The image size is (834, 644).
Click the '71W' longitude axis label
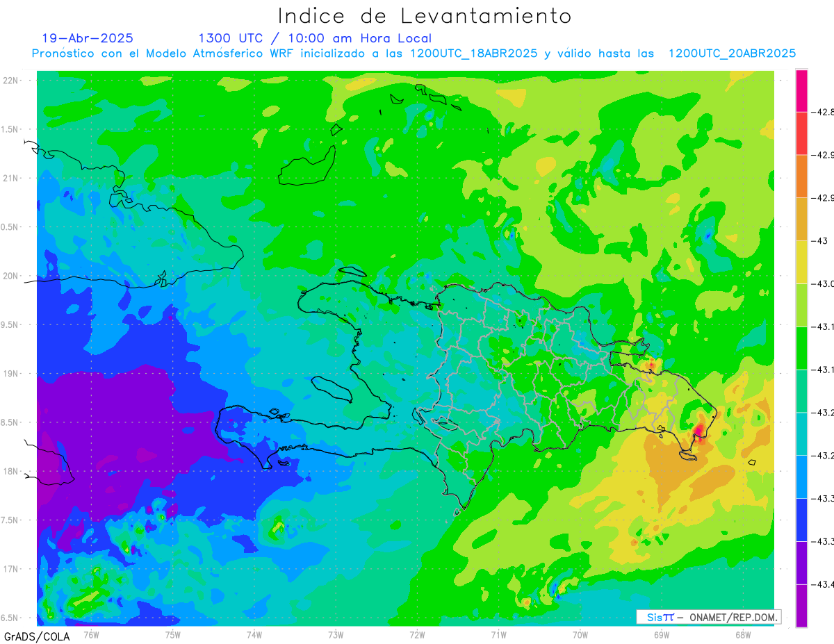pyautogui.click(x=498, y=634)
